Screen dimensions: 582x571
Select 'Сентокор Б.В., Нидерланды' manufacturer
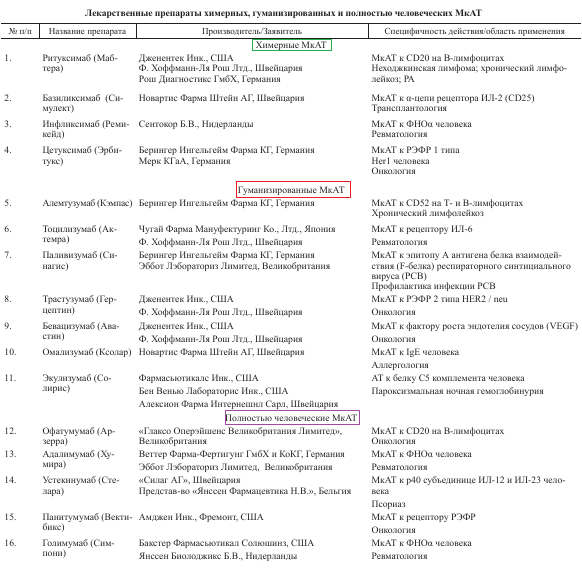click(196, 124)
